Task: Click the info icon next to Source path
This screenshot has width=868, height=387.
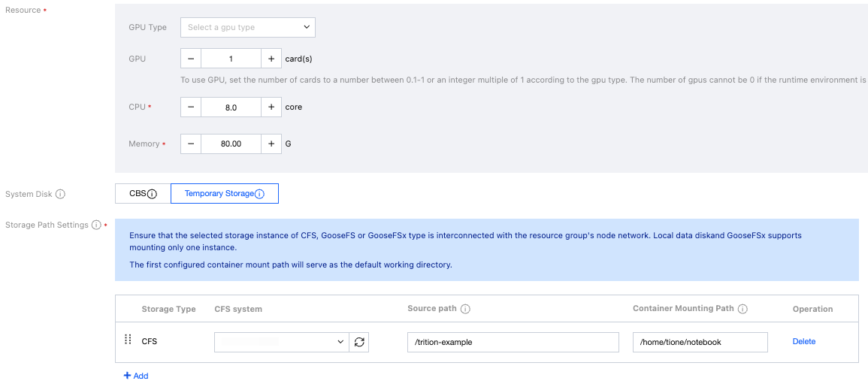Action: 465,309
